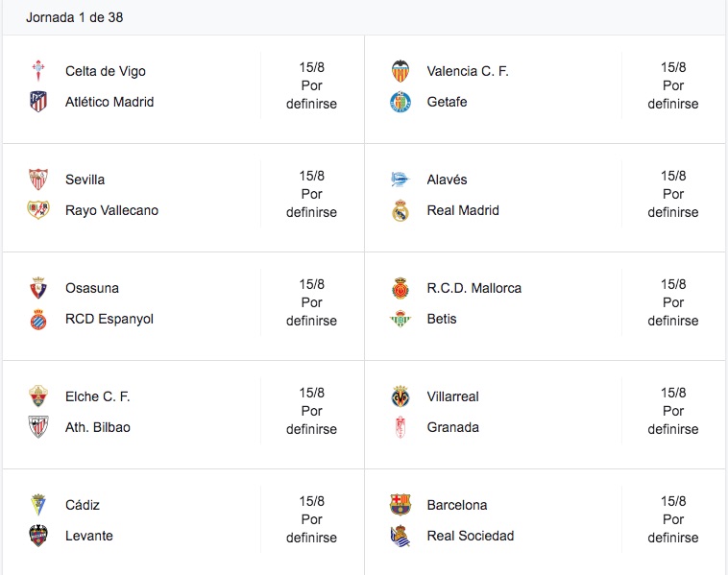The height and width of the screenshot is (575, 728).
Task: Click the Atlético Madrid crest icon
Action: coord(38,102)
